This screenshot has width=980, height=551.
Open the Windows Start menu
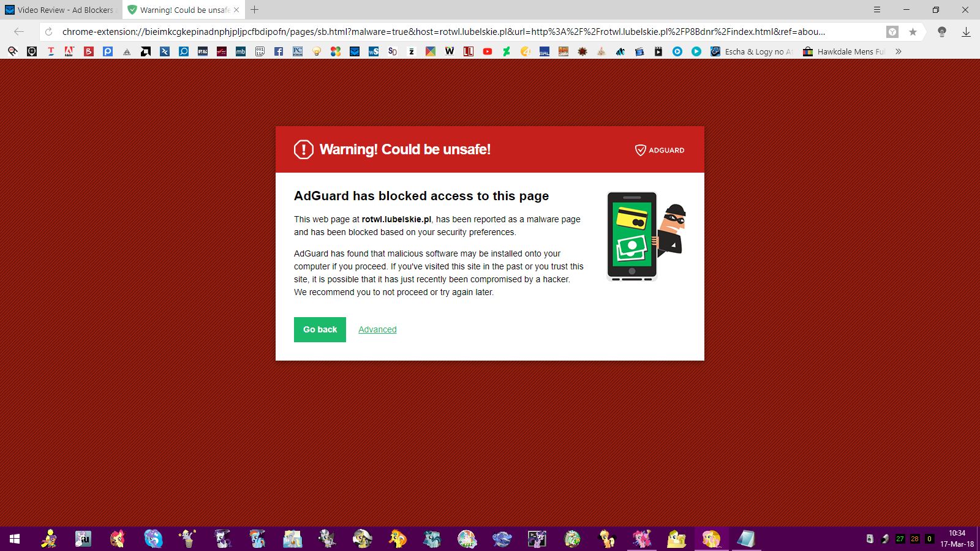pyautogui.click(x=15, y=539)
